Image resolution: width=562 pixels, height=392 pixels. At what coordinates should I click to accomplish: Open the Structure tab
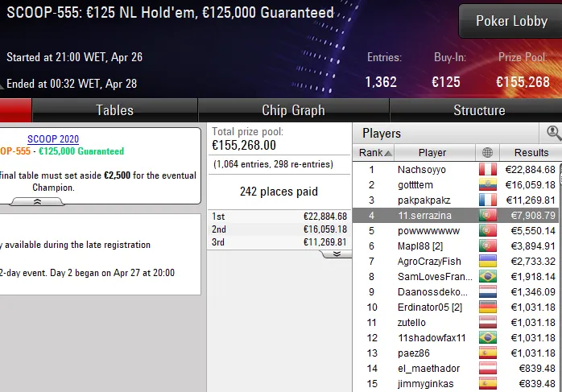pos(479,110)
